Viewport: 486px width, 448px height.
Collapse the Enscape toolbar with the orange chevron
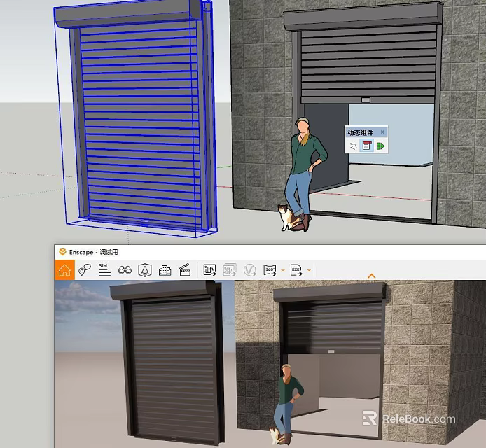tap(371, 276)
